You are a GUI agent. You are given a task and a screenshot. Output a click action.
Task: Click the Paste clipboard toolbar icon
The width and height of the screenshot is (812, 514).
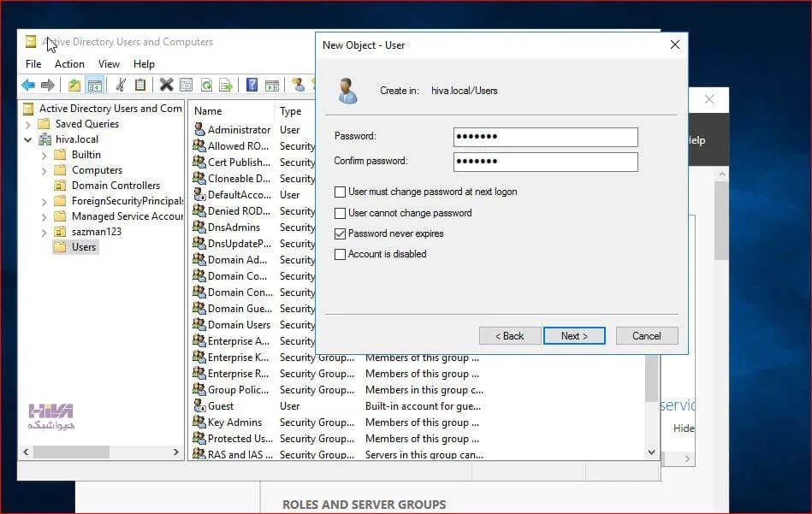(x=140, y=85)
